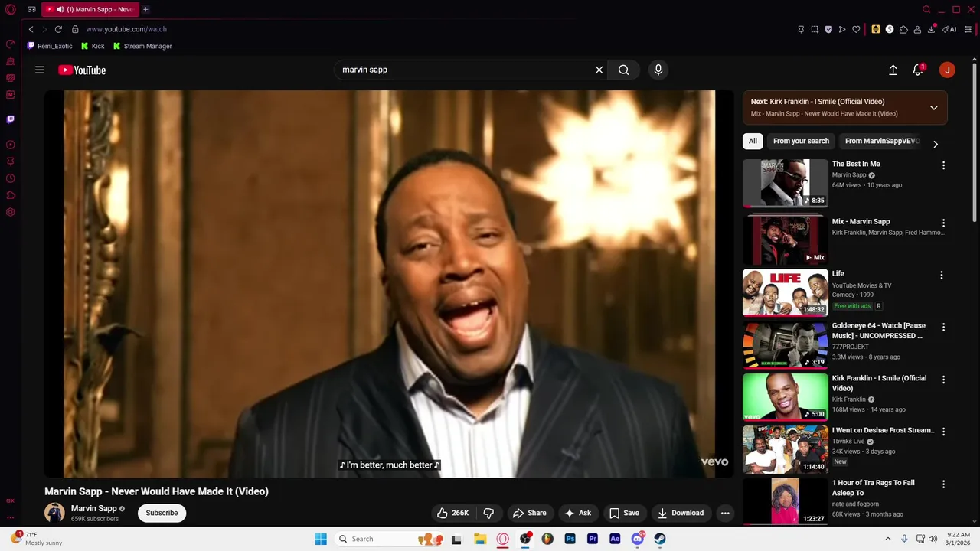Like the video with thumbs-up 266K
The image size is (980, 551).
coord(452,513)
